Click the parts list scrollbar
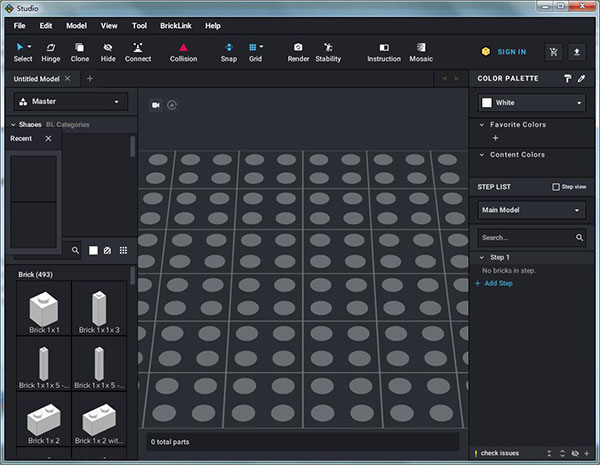600x465 pixels. 132,276
